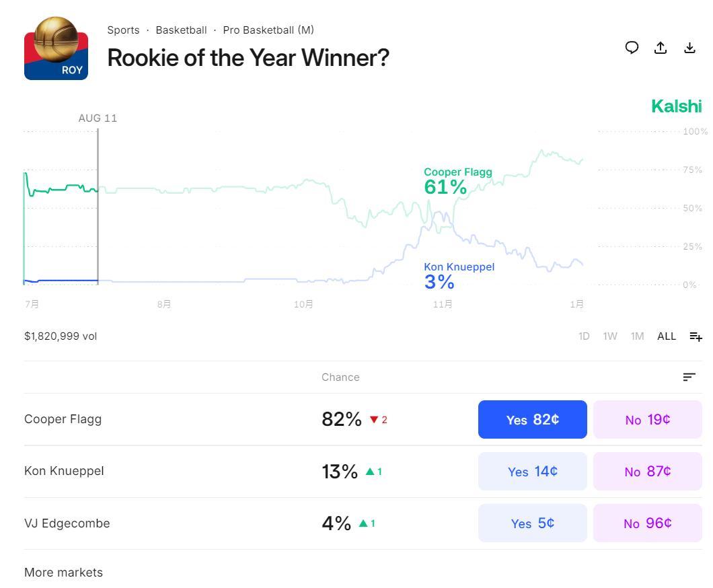
Task: Select Yes 5¢ for VJ Edgecombe
Action: click(x=532, y=523)
